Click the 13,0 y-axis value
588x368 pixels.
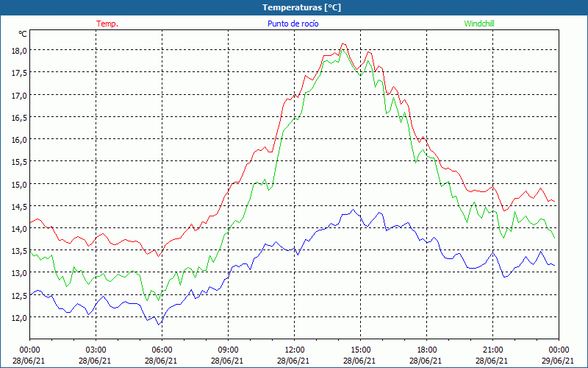(x=19, y=272)
